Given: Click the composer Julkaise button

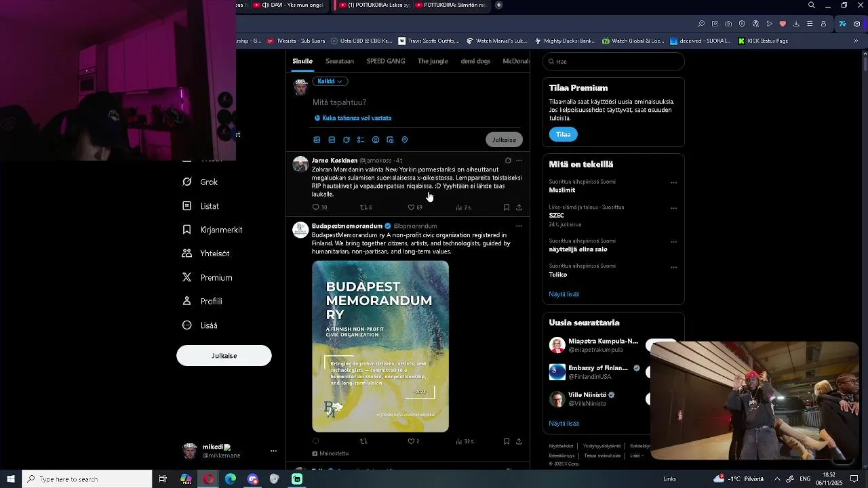Looking at the screenshot, I should coord(504,140).
